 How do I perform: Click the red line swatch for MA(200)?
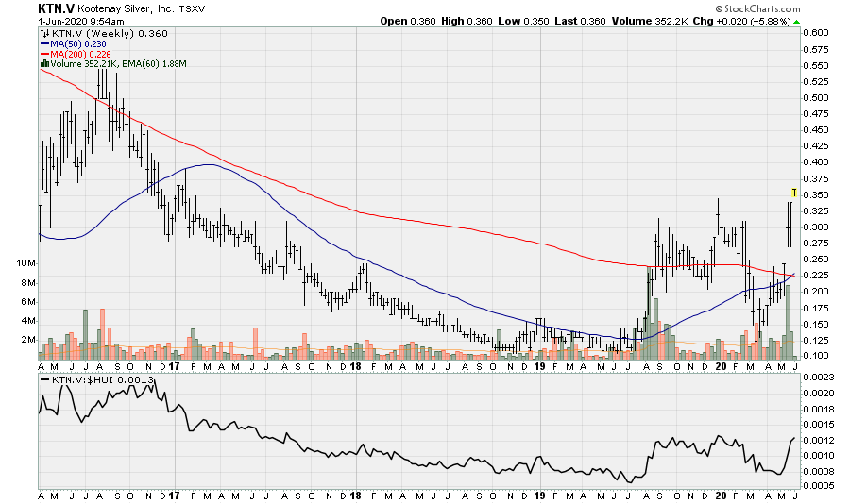click(x=45, y=54)
